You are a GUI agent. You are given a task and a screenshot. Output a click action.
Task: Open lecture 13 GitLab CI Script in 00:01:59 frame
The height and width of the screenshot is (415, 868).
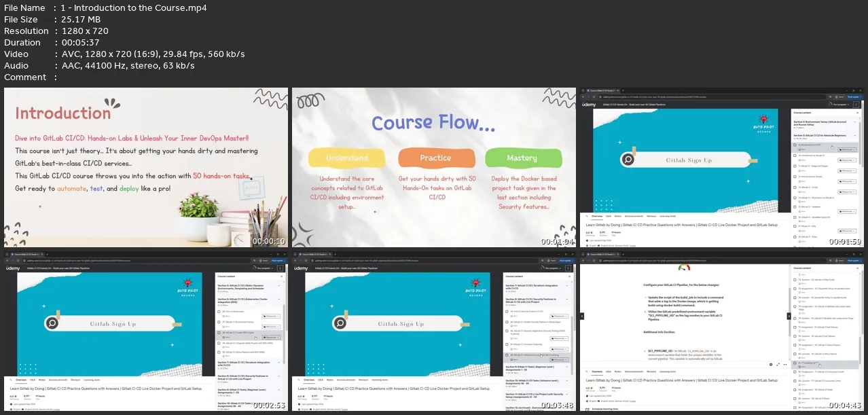(x=808, y=187)
